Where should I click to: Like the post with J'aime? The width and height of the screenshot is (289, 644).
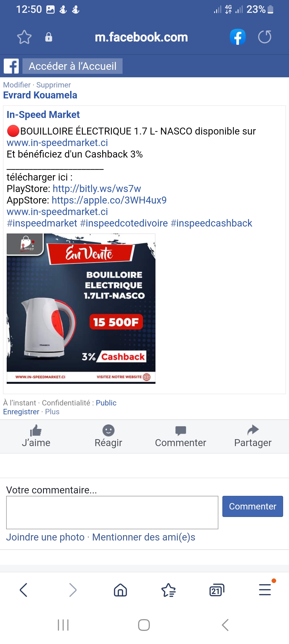click(36, 436)
